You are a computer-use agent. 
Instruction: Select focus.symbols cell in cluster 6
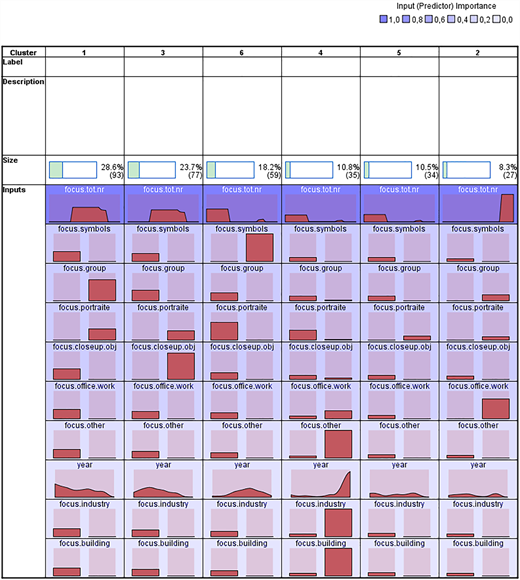pos(242,244)
